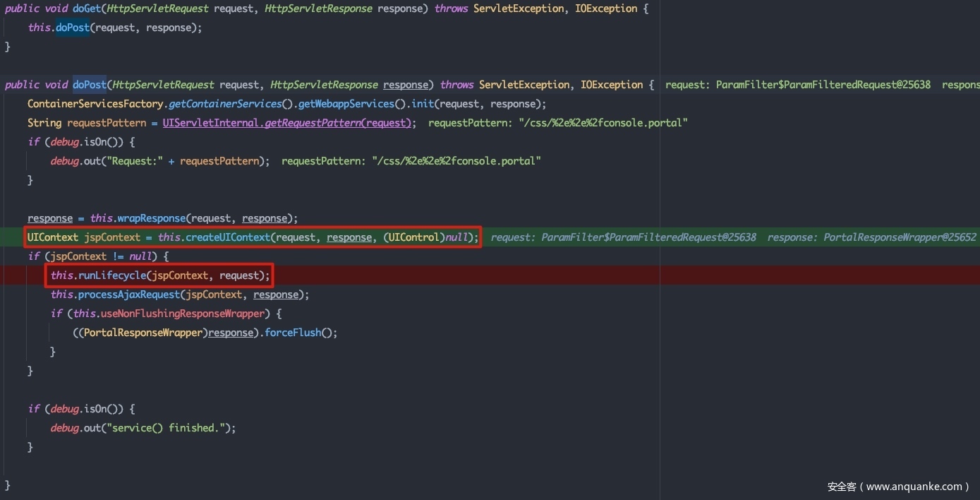The image size is (980, 500).
Task: Click the runLifecycle method call
Action: (x=111, y=275)
